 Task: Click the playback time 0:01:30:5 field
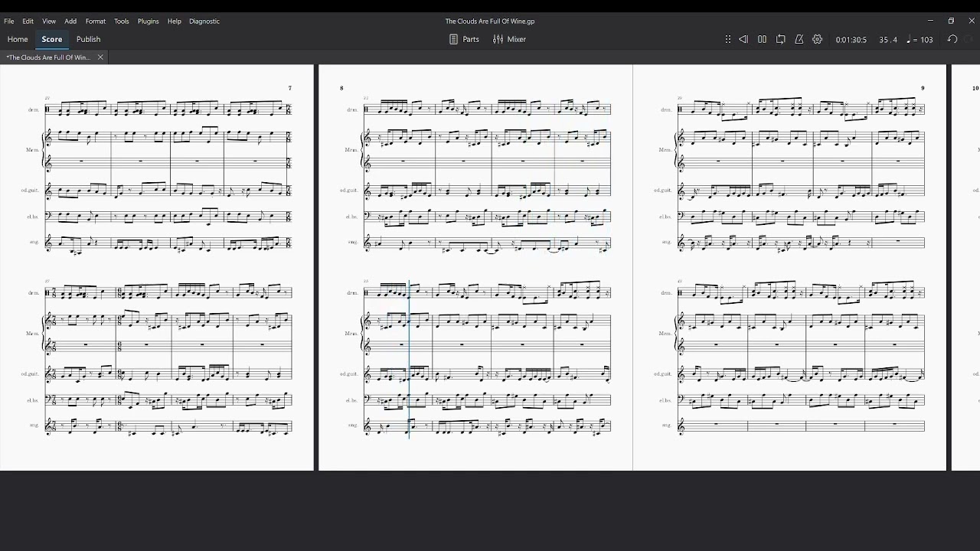[851, 40]
